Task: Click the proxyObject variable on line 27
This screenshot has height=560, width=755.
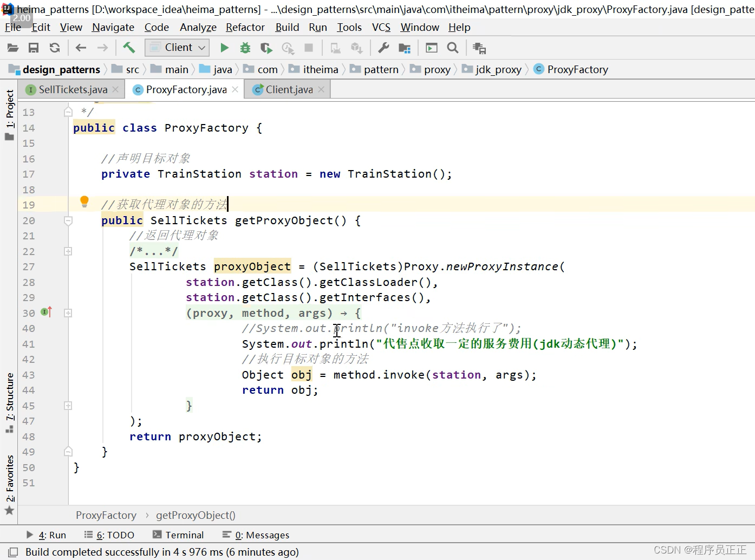Action: (252, 266)
